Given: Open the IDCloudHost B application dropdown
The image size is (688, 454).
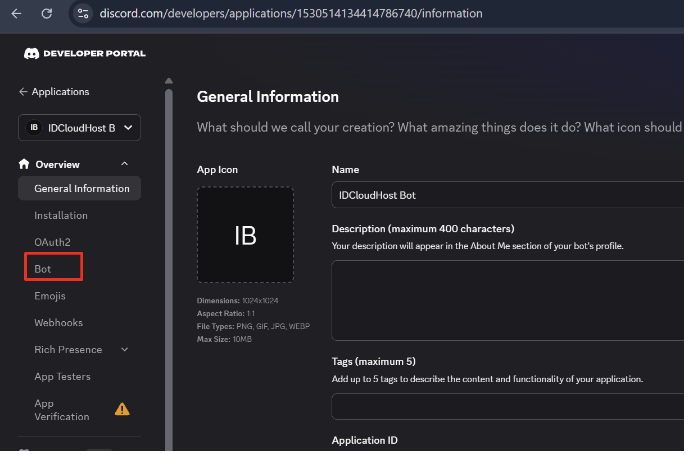Looking at the screenshot, I should pos(79,128).
